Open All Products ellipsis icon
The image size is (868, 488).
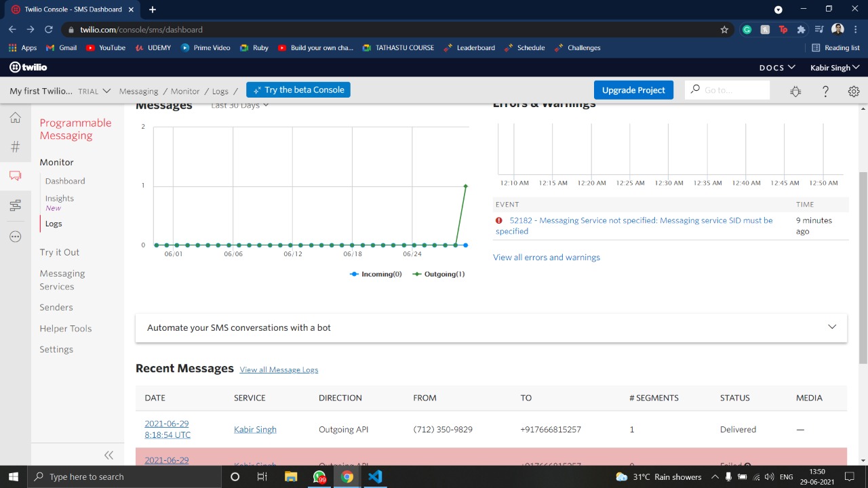click(15, 237)
